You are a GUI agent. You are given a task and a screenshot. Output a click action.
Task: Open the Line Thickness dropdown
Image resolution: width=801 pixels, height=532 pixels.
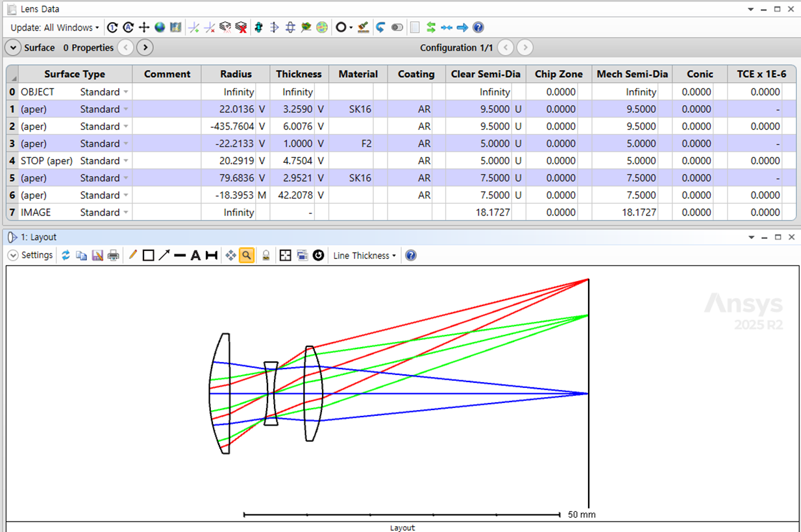(364, 256)
